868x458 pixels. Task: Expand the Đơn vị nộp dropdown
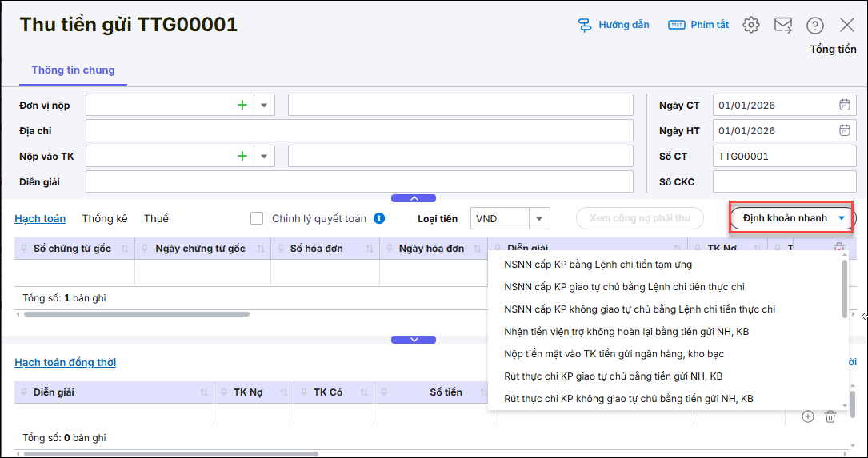[264, 105]
